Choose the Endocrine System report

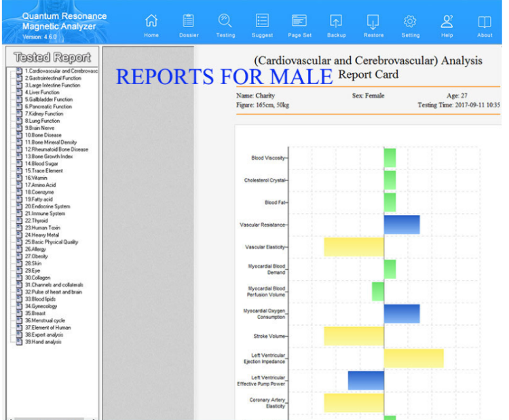(x=47, y=206)
